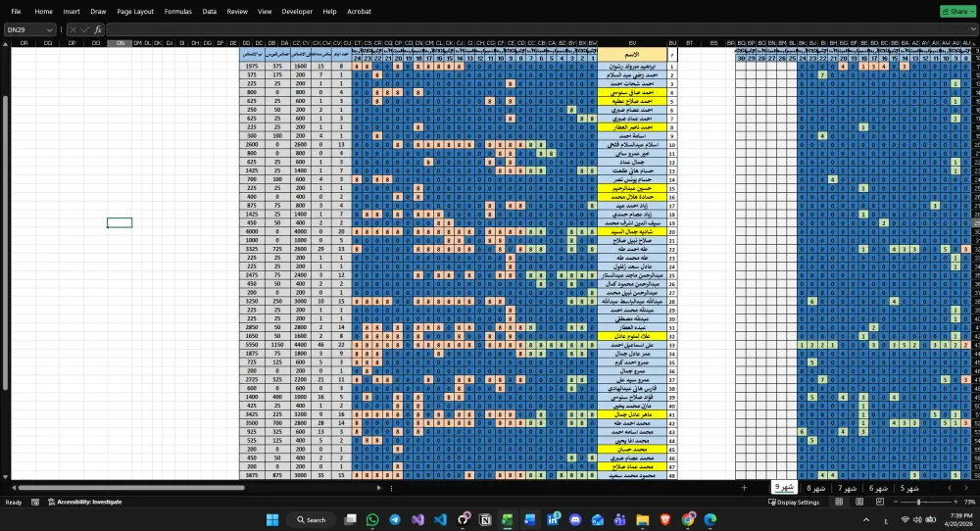Click the Wi-Fi icon in the system tray
980x531 pixels.
point(905,520)
